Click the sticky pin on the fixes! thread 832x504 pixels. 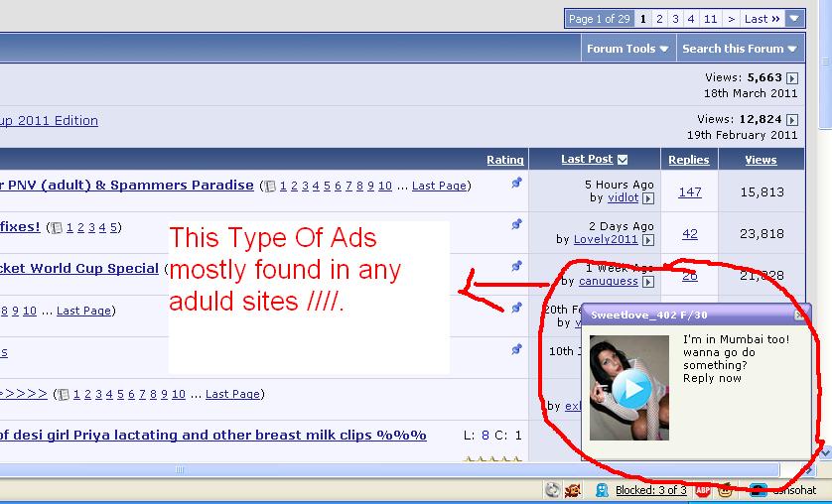516,224
